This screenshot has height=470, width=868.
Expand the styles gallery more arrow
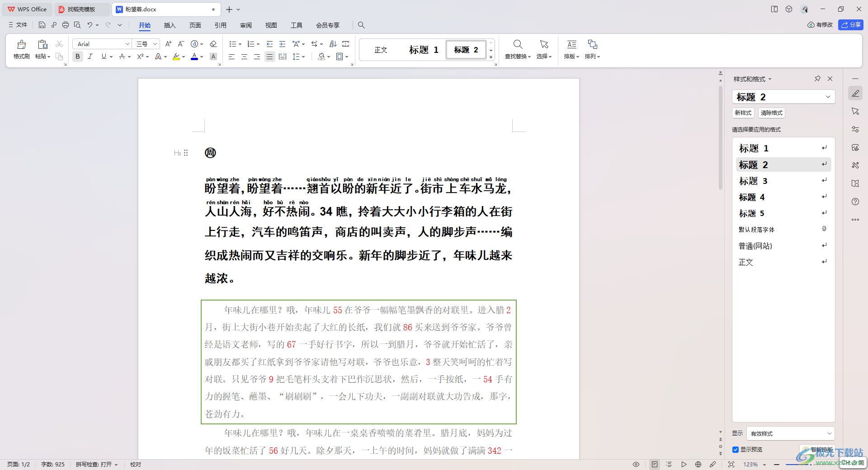[491, 57]
